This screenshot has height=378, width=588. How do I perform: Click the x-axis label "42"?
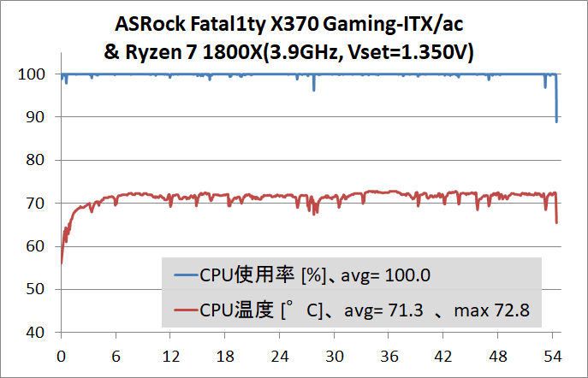(443, 357)
